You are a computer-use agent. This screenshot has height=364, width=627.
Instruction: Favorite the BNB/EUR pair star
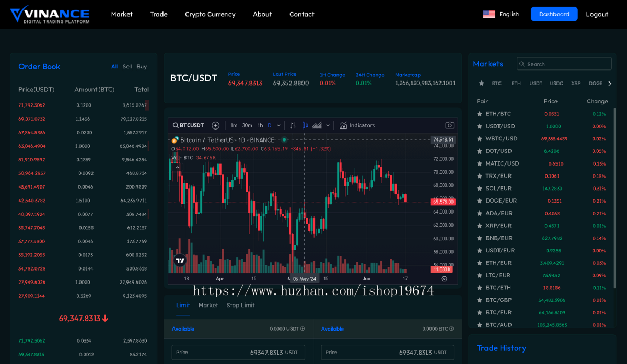click(480, 238)
